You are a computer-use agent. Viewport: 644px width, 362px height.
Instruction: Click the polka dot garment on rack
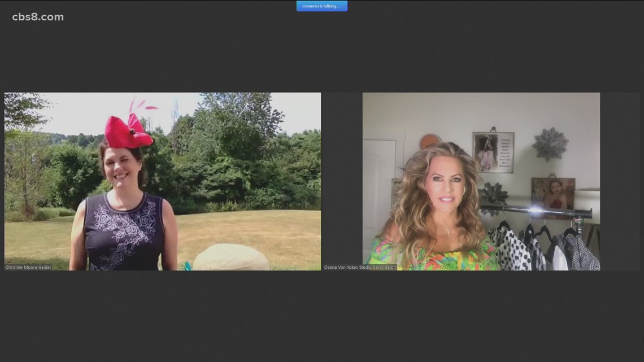pos(511,248)
